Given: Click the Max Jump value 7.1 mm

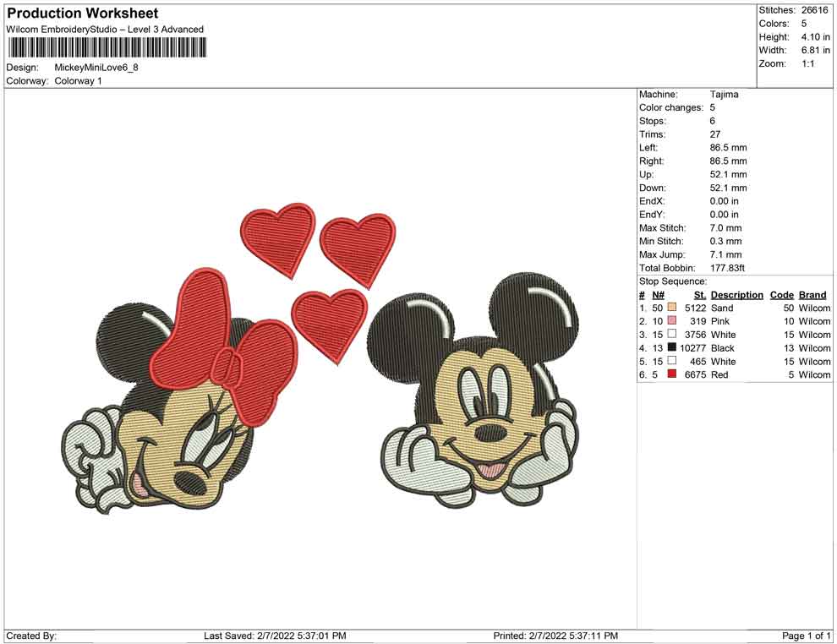Looking at the screenshot, I should [x=725, y=254].
